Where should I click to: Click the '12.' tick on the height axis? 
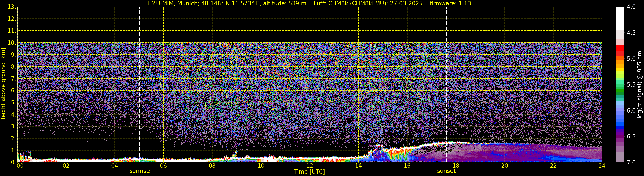12,19
